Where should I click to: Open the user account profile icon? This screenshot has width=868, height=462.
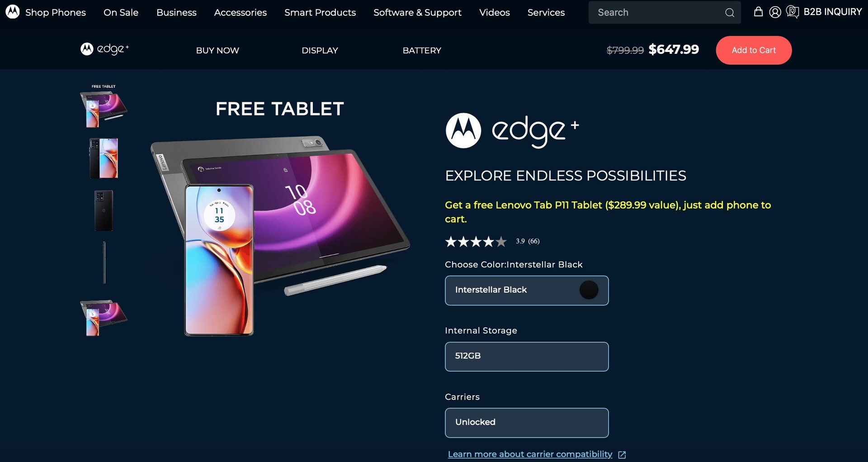(775, 12)
